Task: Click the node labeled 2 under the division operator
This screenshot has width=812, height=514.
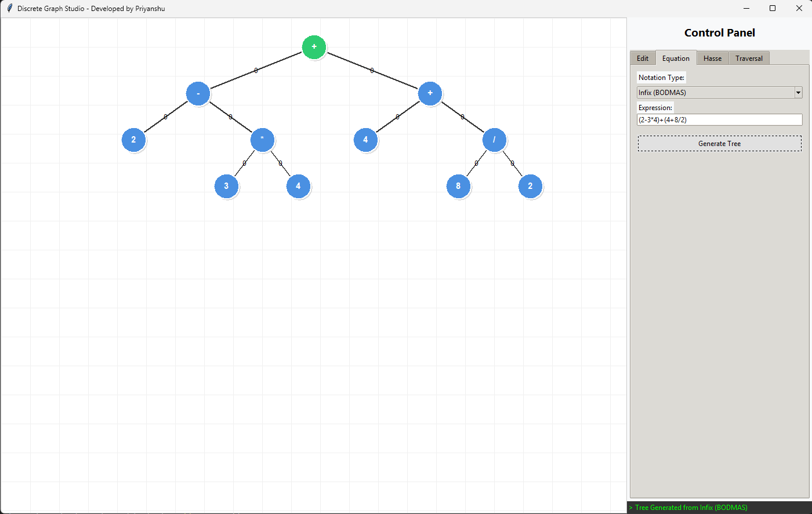Action: [530, 186]
